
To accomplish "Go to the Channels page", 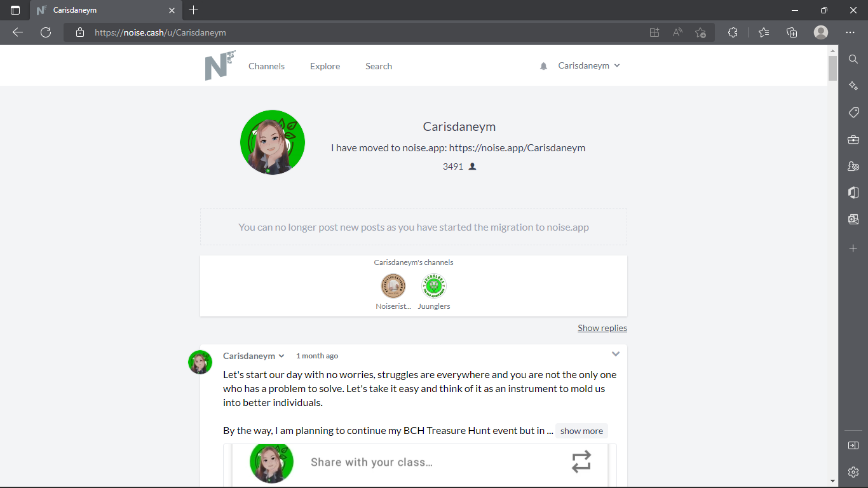I will pos(266,66).
